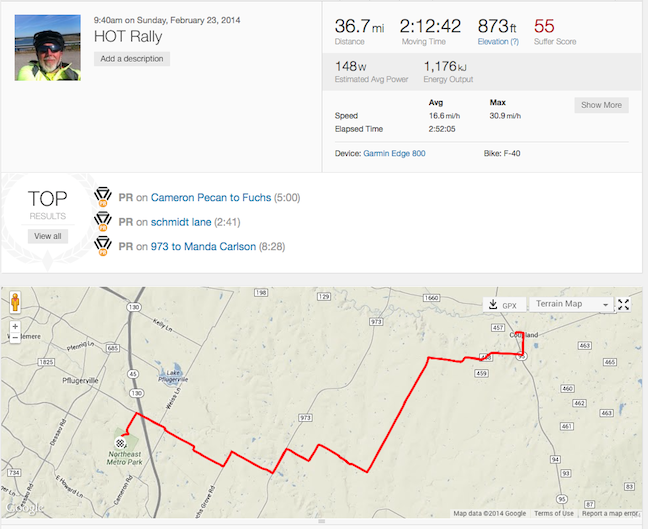Open schmidt lane segment link
This screenshot has height=529, width=648.
(x=181, y=222)
